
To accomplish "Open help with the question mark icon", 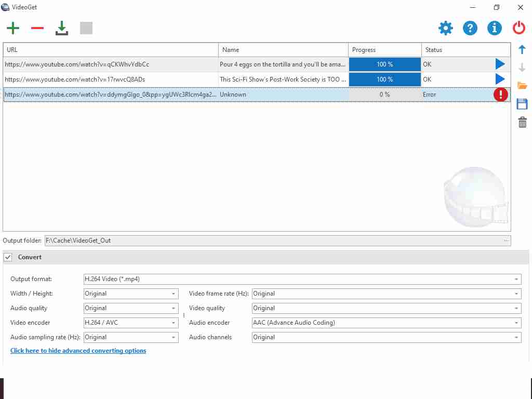I will (x=470, y=28).
